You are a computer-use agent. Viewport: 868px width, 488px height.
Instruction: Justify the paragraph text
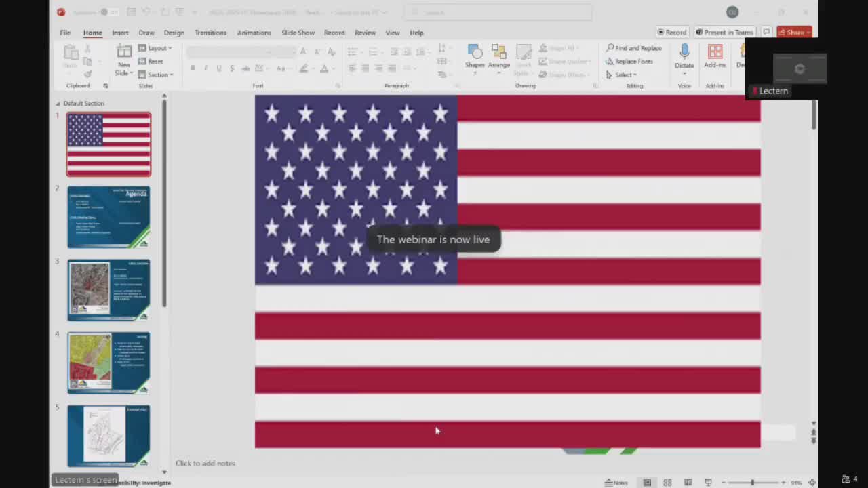click(x=392, y=68)
